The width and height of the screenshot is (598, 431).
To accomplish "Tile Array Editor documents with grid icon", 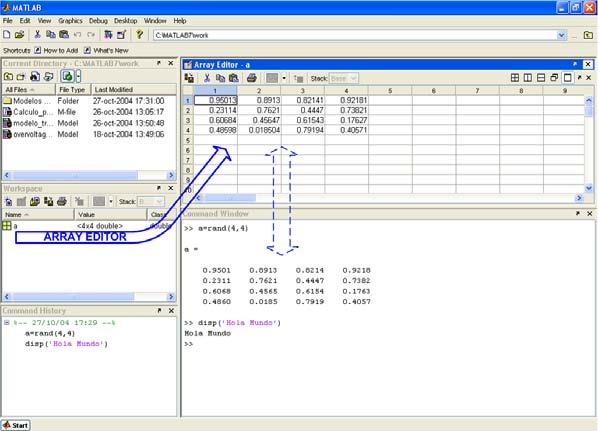I will pyautogui.click(x=515, y=78).
